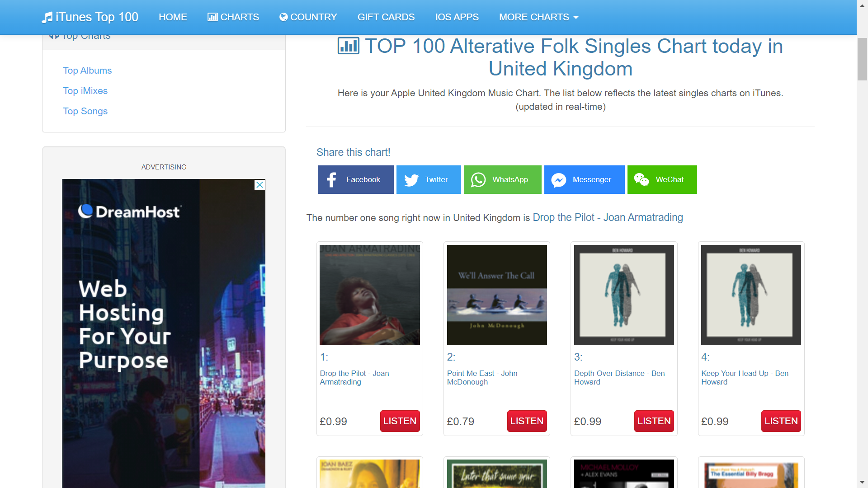Screen dimensions: 868x488
Task: Listen to Drop the Pilot song
Action: click(400, 421)
